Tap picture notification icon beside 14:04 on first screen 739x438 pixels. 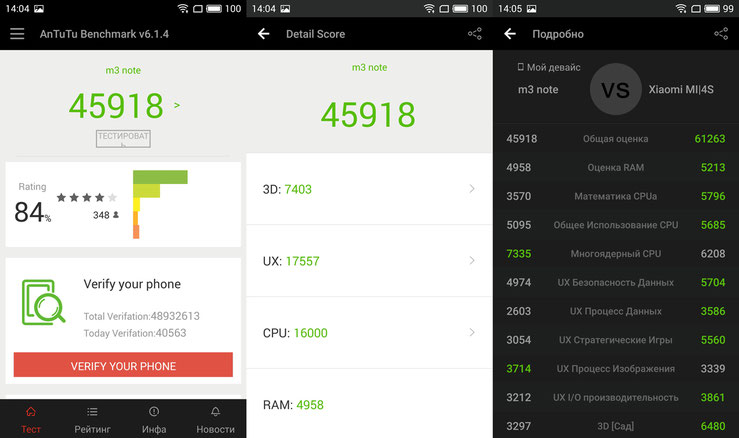point(39,8)
